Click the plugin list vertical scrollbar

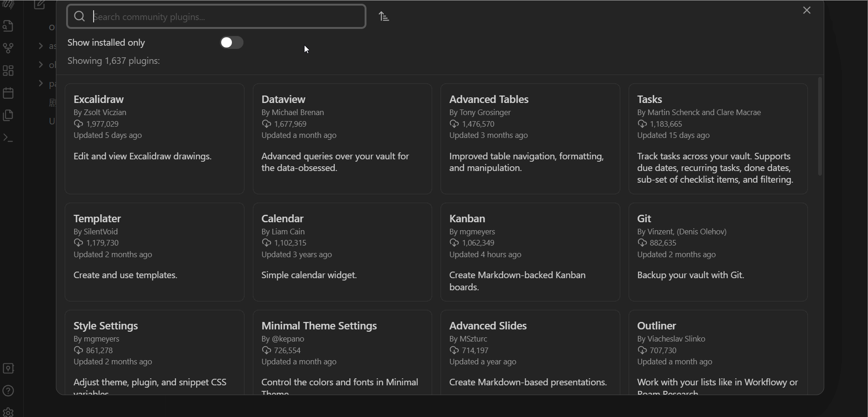pyautogui.click(x=820, y=127)
